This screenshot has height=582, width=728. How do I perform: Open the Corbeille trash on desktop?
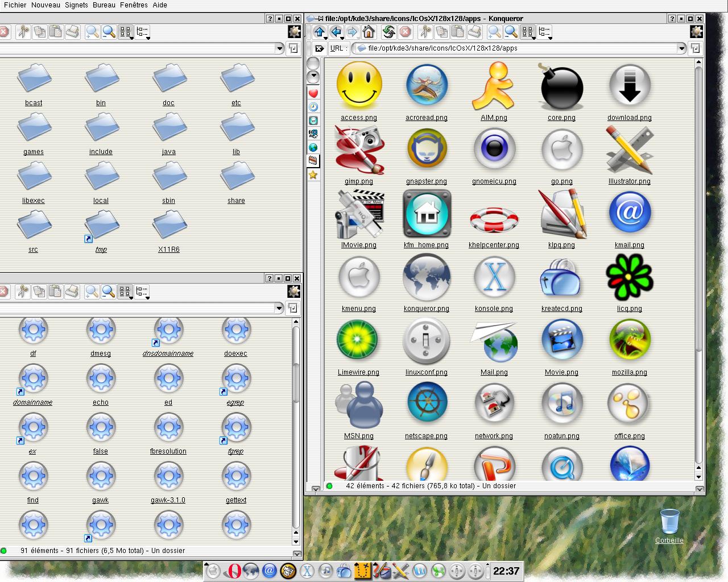pyautogui.click(x=669, y=521)
